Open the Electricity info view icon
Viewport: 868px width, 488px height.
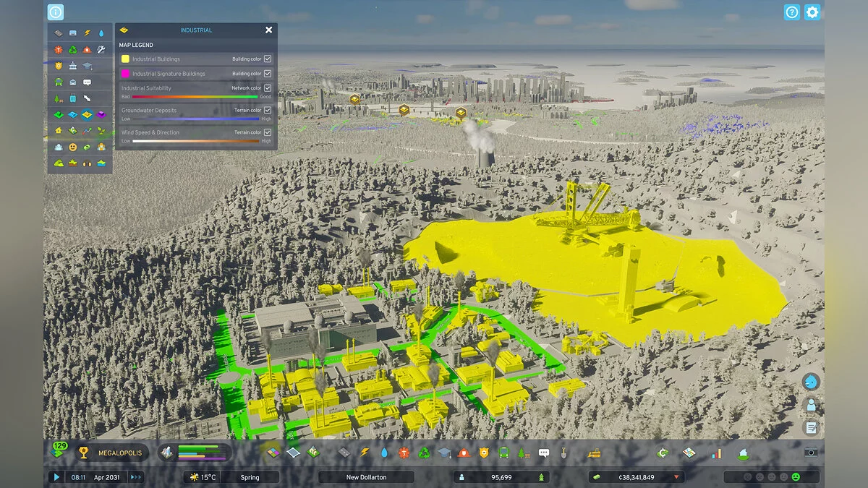point(87,33)
